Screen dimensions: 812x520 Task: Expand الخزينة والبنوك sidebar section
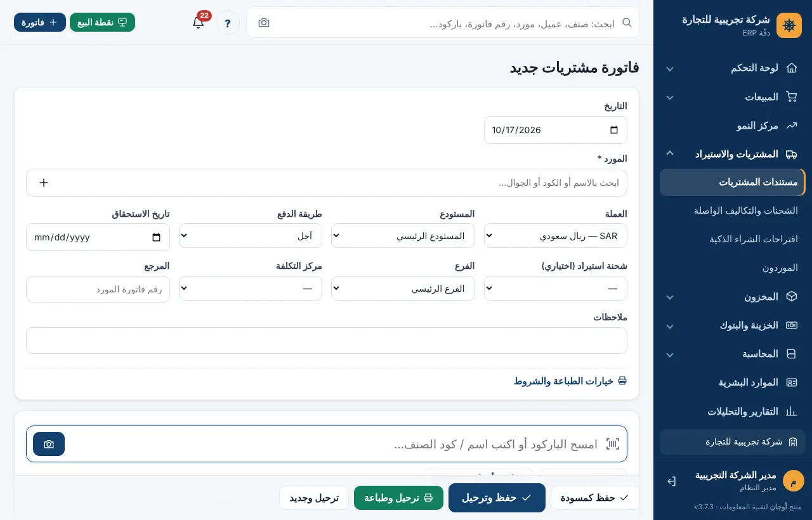click(733, 325)
